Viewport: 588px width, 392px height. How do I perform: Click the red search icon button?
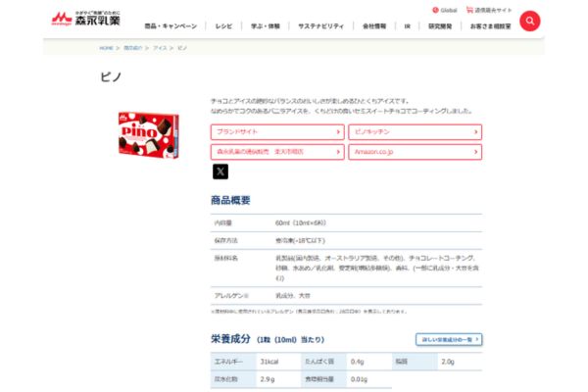tap(529, 21)
